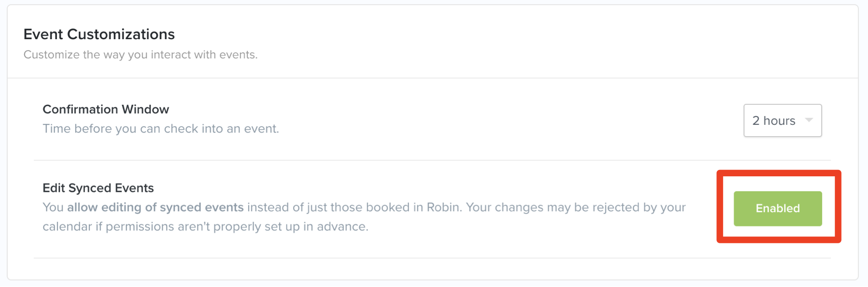Select the 'Confirmation Window' setting label

[106, 109]
